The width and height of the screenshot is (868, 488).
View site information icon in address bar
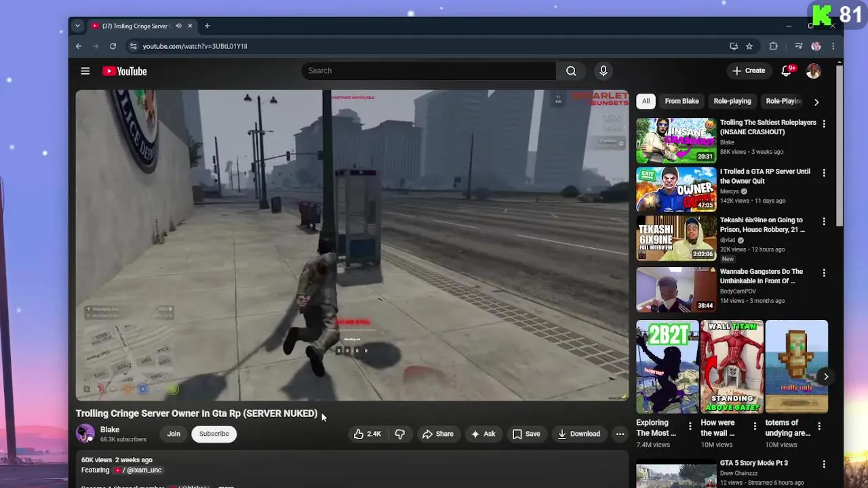(x=133, y=46)
